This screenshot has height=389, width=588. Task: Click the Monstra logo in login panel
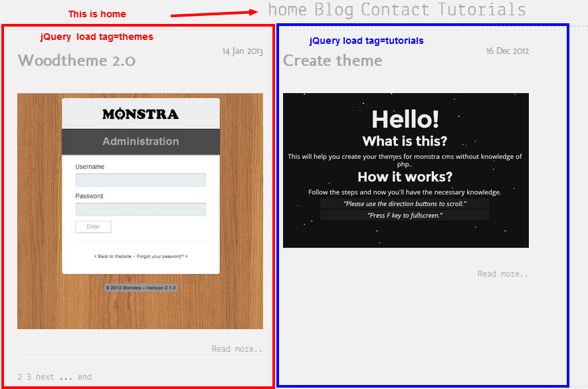pyautogui.click(x=140, y=114)
